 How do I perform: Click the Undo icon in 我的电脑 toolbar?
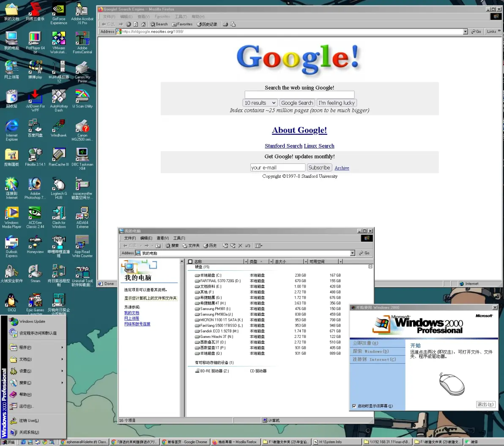[247, 246]
